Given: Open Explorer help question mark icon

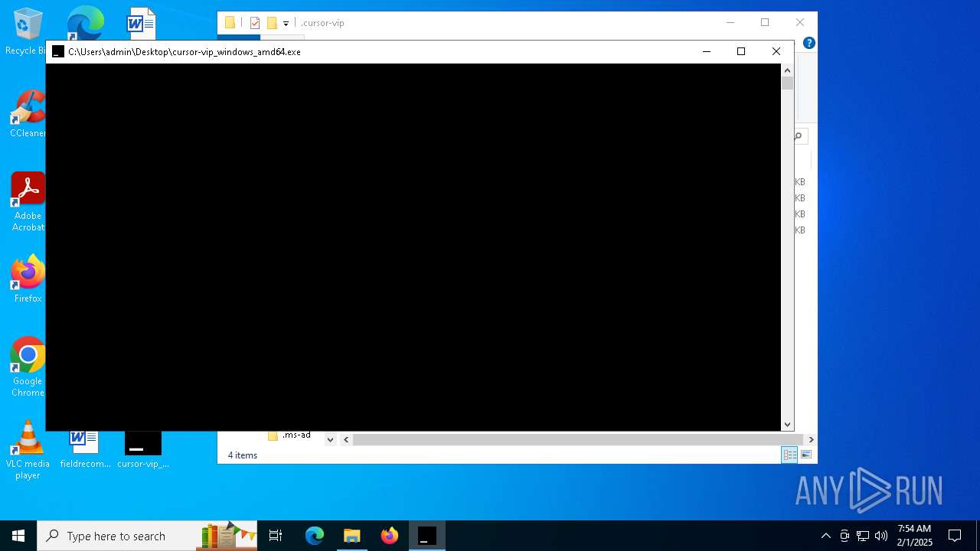Looking at the screenshot, I should click(808, 43).
